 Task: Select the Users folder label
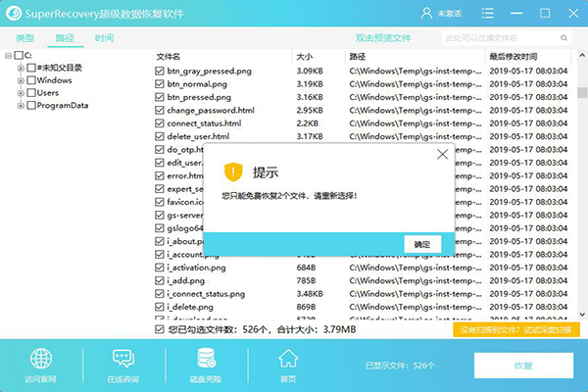(48, 93)
